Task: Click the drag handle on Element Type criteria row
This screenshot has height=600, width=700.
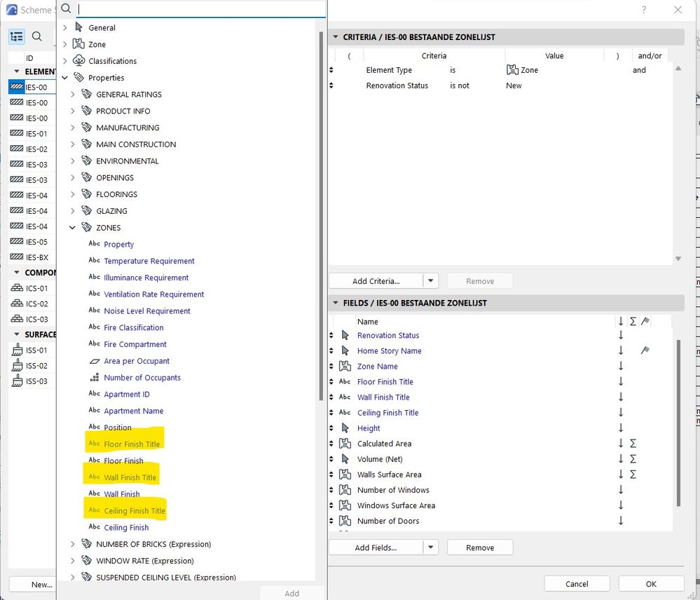Action: (x=331, y=70)
